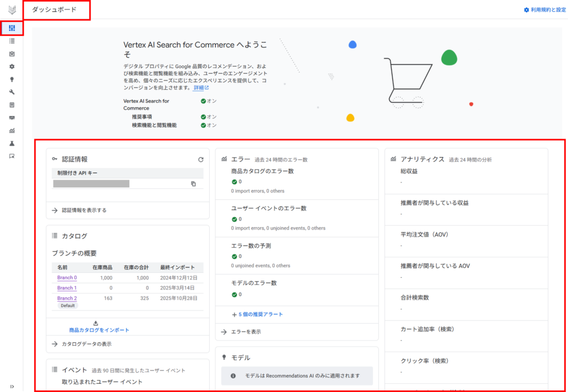Image resolution: width=568 pixels, height=392 pixels.
Task: Click エラーを表示 in the errors card
Action: coord(246,332)
